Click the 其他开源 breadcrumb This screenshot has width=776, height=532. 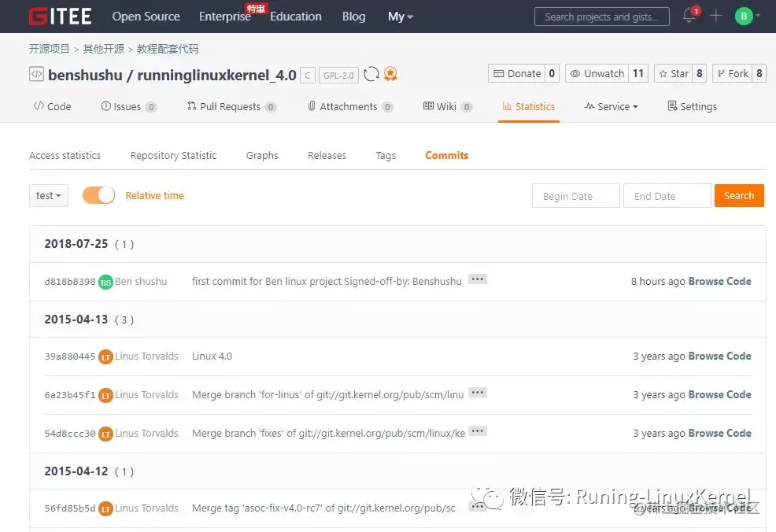(x=103, y=49)
